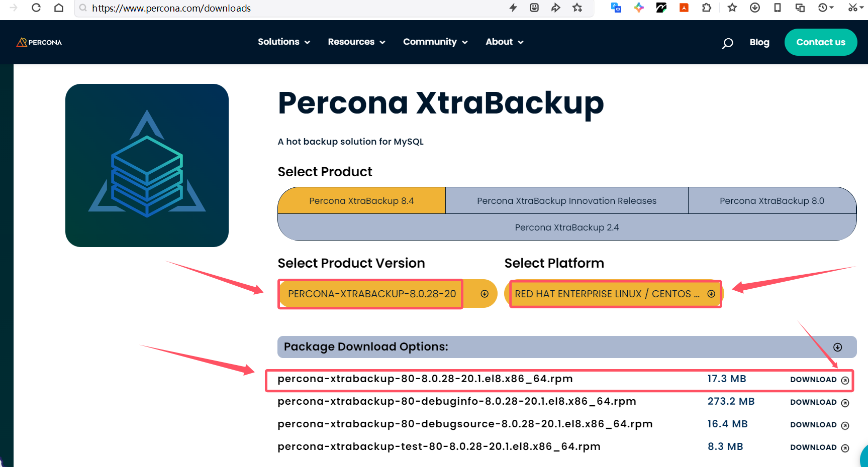Screen dimensions: 868x467
Task: Open the Blog link
Action: [759, 42]
